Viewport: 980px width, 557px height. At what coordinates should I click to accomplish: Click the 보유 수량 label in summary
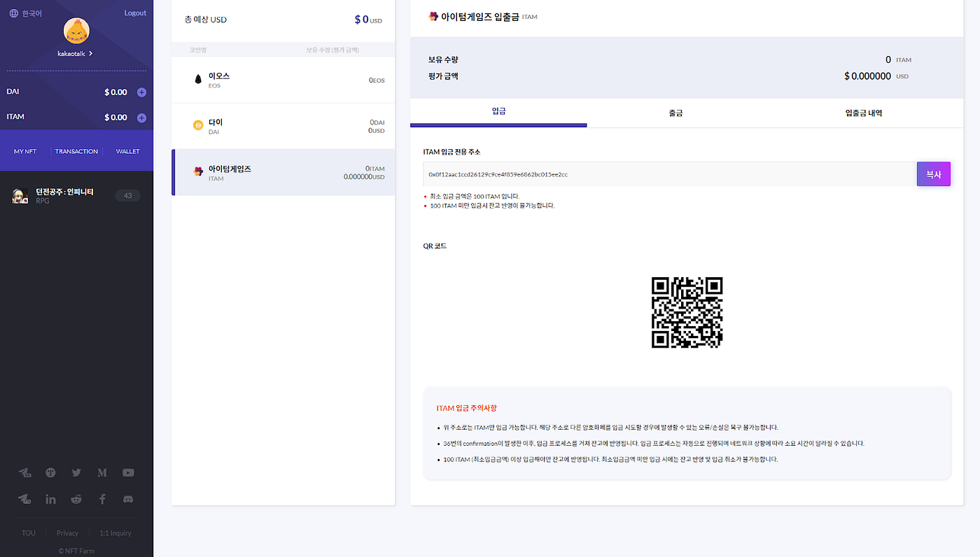click(443, 60)
